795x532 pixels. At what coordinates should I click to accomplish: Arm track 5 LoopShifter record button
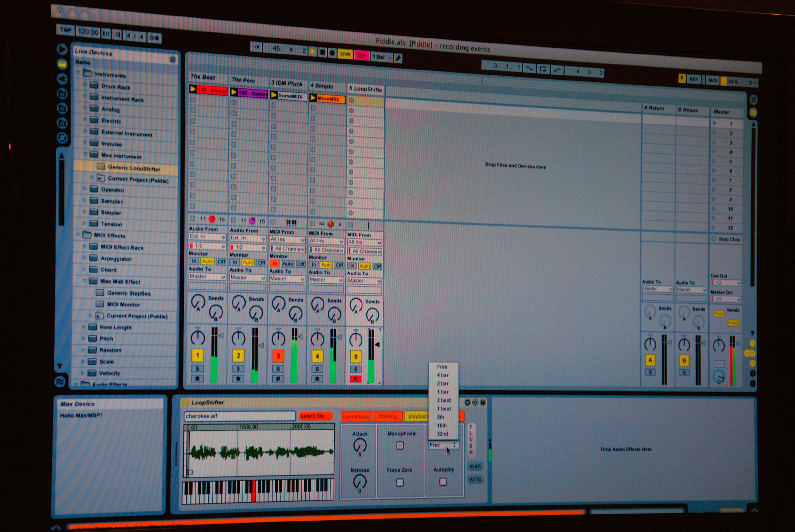point(355,379)
